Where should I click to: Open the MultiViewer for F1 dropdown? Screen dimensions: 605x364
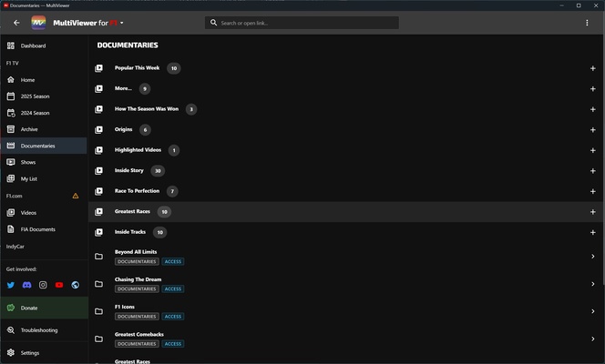(x=121, y=23)
